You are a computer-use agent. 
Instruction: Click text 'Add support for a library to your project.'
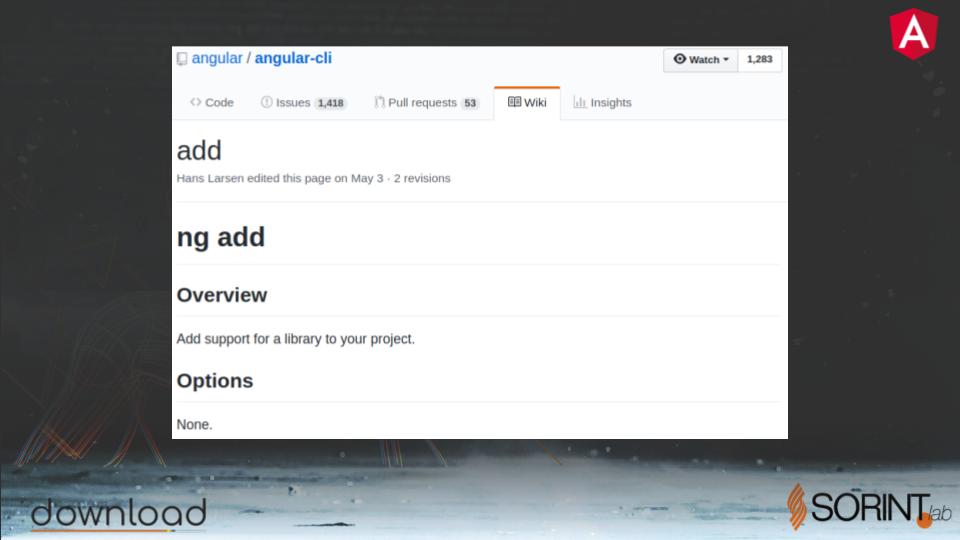coord(296,339)
